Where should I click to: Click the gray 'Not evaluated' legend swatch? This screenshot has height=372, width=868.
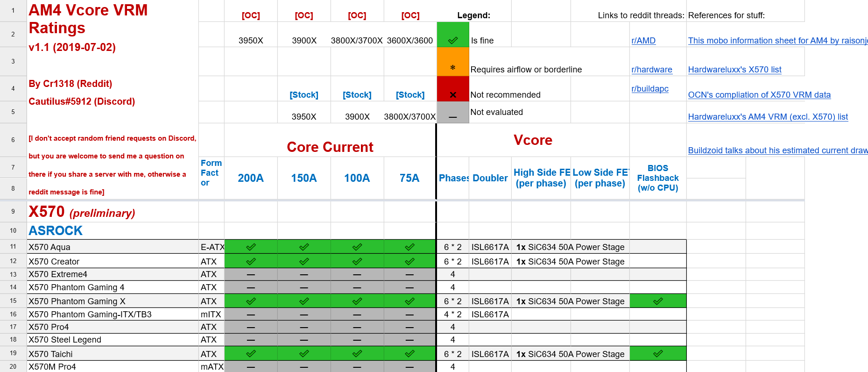coord(453,113)
